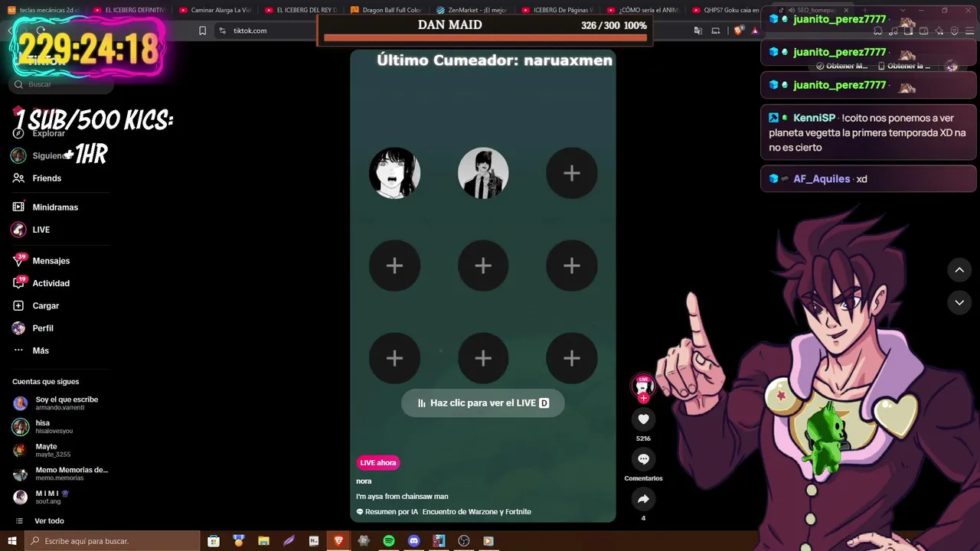980x551 pixels.
Task: Go to the next video with down chevron
Action: pos(959,303)
